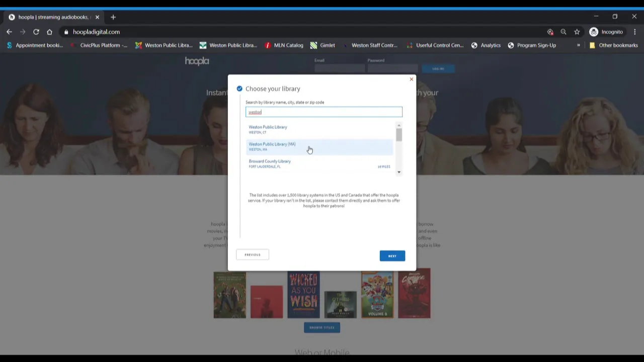The width and height of the screenshot is (644, 362).
Task: Open the browser zoom magnifier icon
Action: (563, 32)
